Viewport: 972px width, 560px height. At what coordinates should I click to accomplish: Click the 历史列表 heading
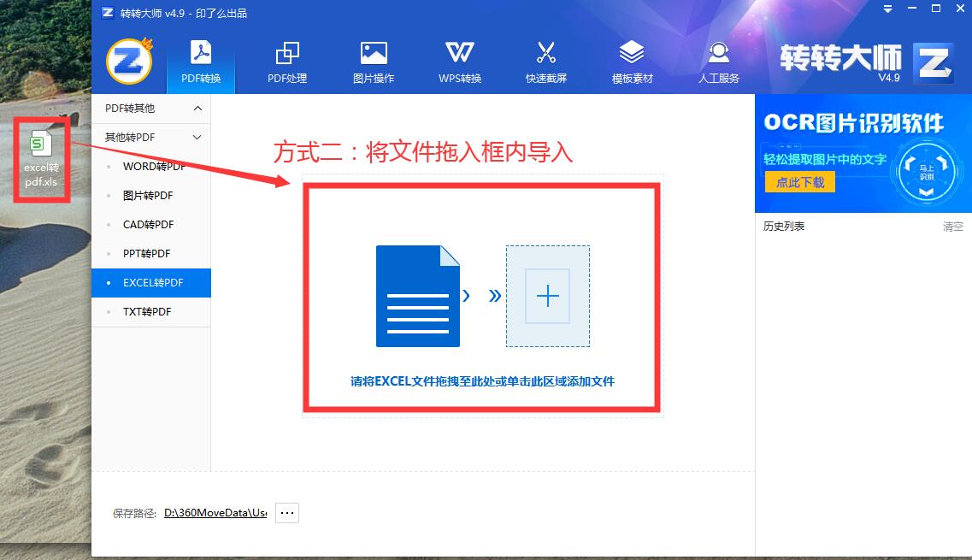pyautogui.click(x=784, y=227)
